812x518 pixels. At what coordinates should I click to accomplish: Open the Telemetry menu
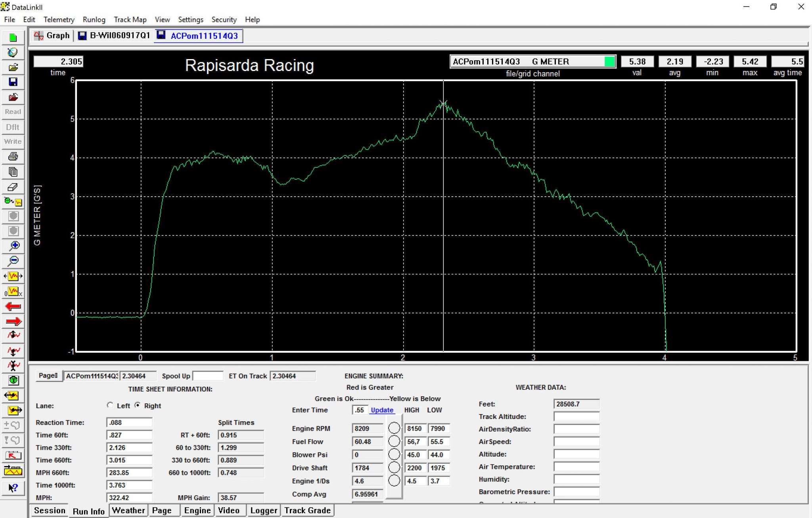[59, 19]
